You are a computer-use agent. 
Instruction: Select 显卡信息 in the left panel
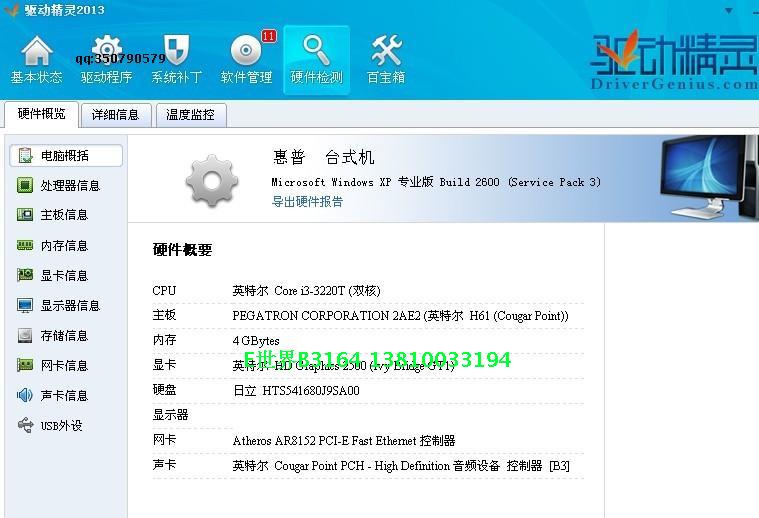64,276
